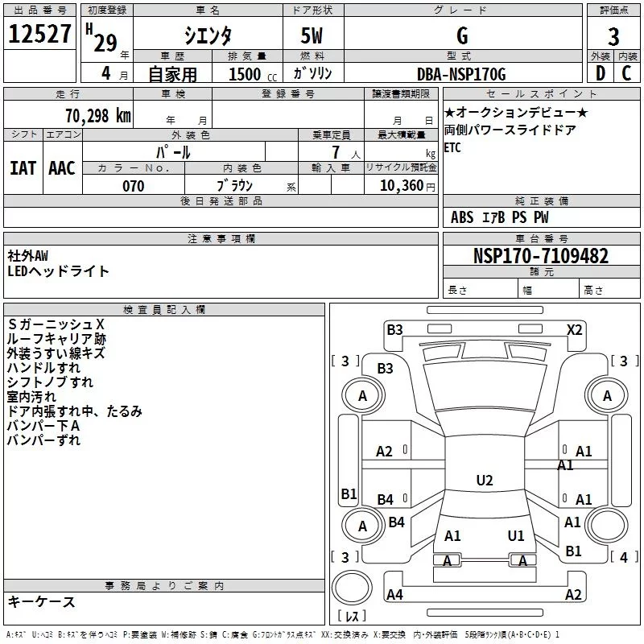Screen dimensions: 644x644
Task: Click the upper-right tire circle marked A
Action: tap(607, 395)
